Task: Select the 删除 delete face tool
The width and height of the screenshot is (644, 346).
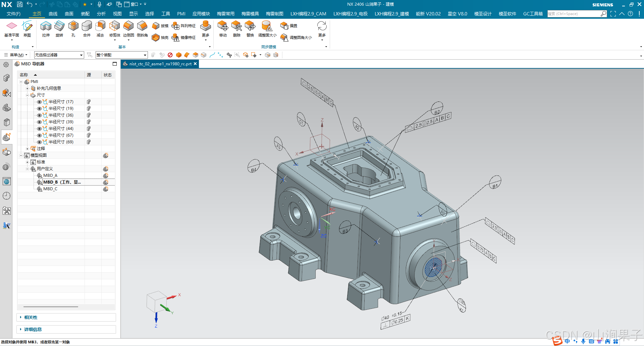Action: [x=237, y=29]
